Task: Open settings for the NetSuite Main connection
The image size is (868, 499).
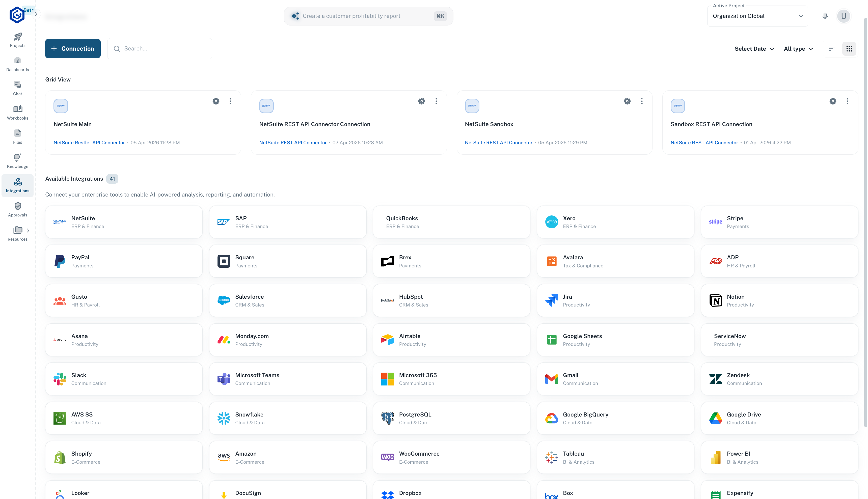Action: coord(216,101)
